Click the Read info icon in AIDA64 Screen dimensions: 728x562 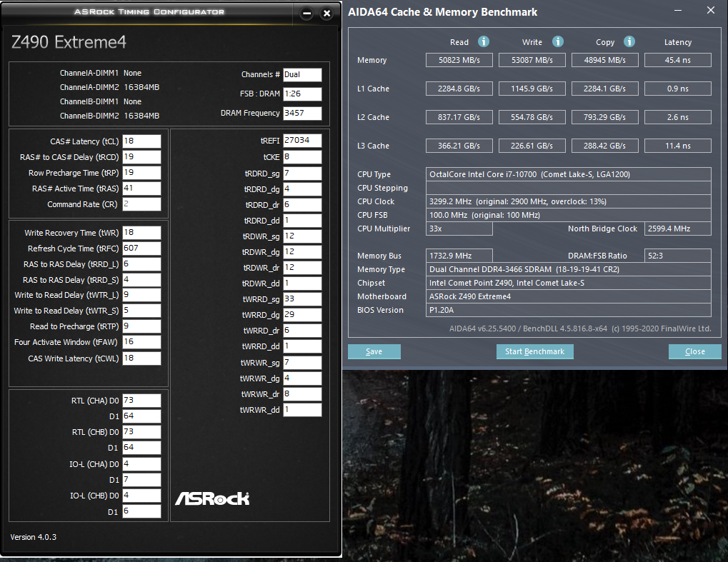click(x=484, y=41)
